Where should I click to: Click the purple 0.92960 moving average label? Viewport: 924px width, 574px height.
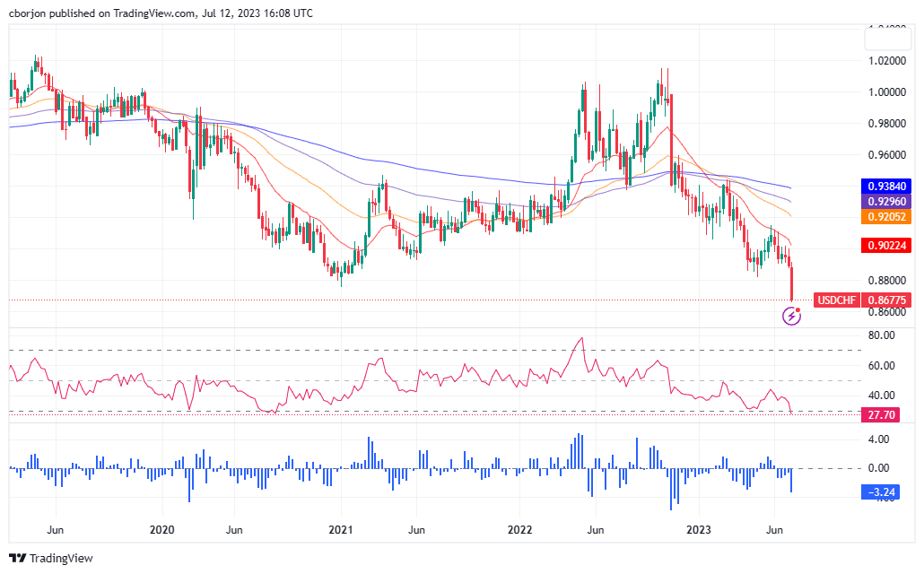click(x=886, y=201)
